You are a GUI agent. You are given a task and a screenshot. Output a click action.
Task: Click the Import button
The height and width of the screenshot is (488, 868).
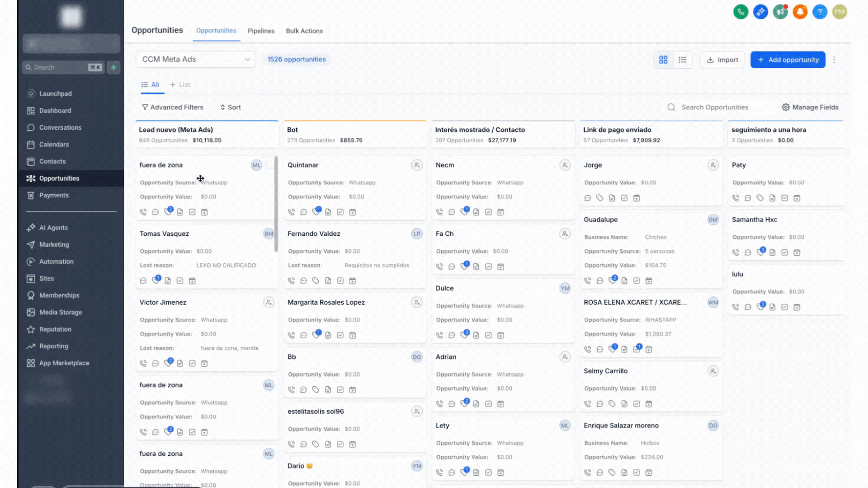click(x=722, y=60)
